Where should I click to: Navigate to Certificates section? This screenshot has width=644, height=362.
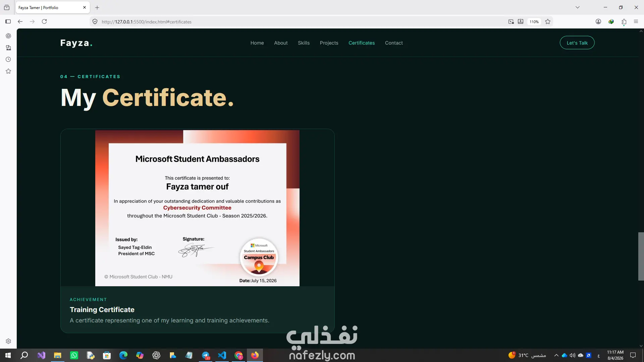tap(362, 43)
